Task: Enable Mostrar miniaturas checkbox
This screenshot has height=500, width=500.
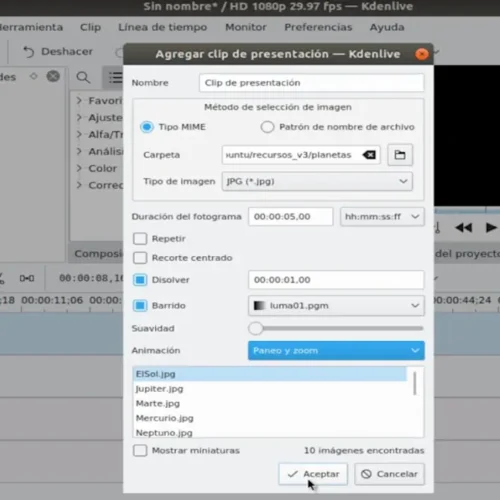Action: (x=140, y=450)
